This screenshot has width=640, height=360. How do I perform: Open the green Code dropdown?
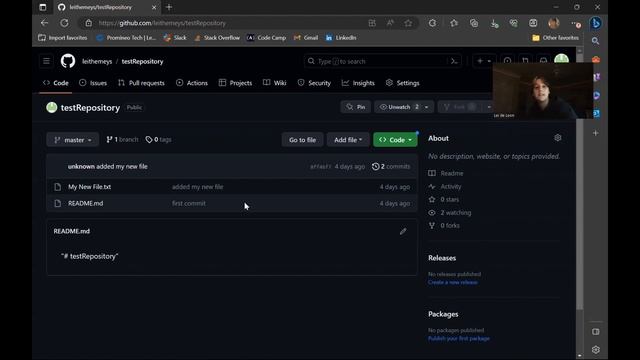pyautogui.click(x=395, y=140)
